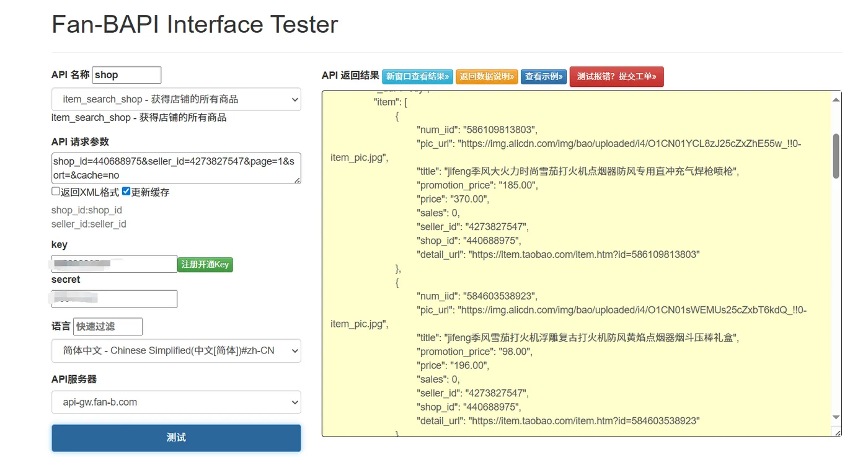Image resolution: width=868 pixels, height=457 pixels.
Task: Uncheck the 更新缓存 checkbox
Action: 126,192
